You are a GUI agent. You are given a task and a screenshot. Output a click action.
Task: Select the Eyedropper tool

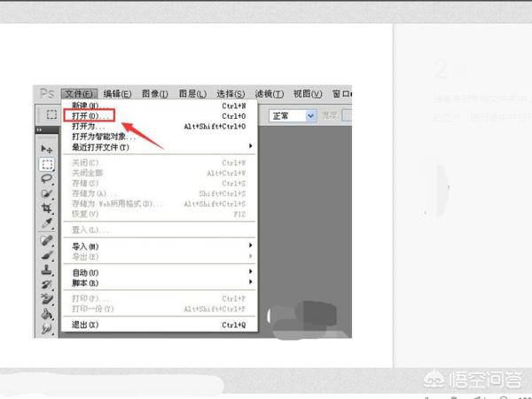click(47, 223)
